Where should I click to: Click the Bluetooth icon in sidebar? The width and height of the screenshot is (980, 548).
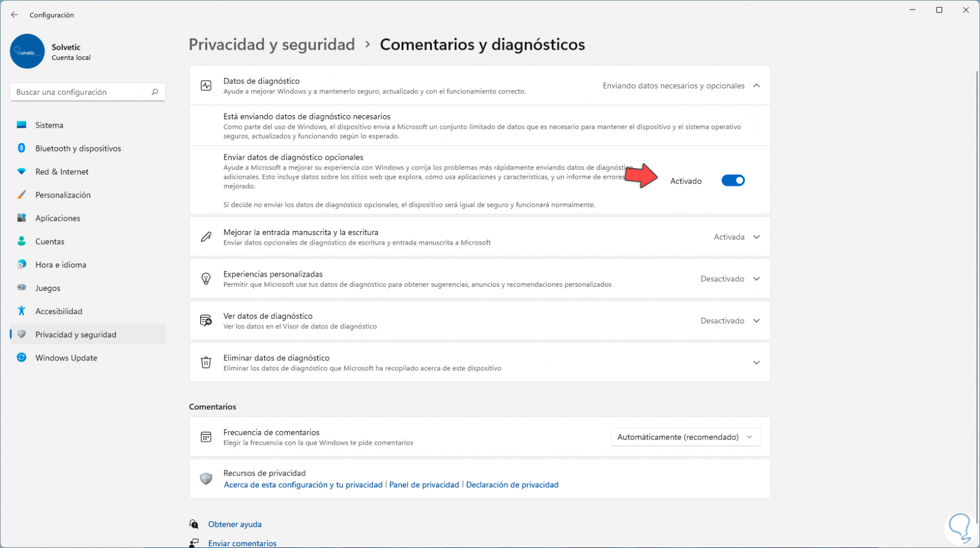coord(22,148)
